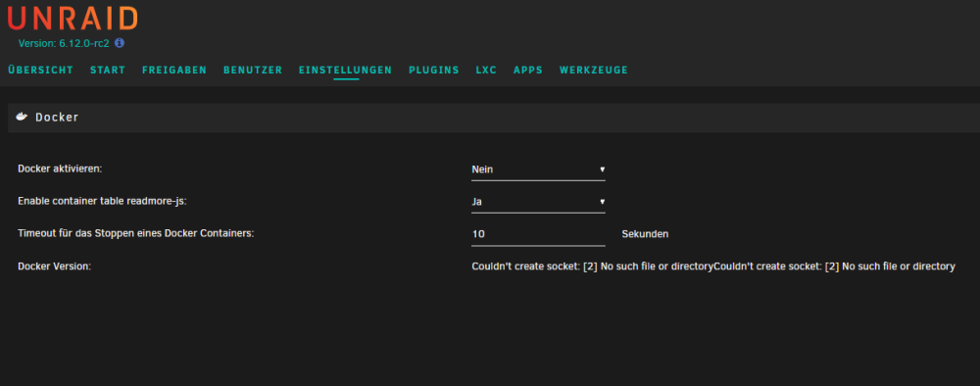Viewport: 980px width, 386px height.
Task: Click the 'Sekunden' unit text
Action: [x=645, y=234]
